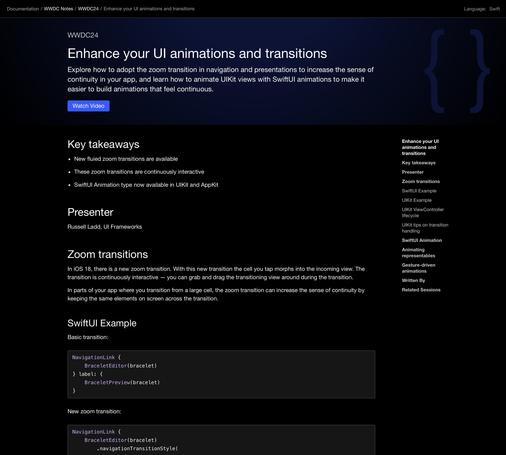Jump to Gesture-driven animations in sidebar
Screen dimensions: 506x455
tap(419, 268)
